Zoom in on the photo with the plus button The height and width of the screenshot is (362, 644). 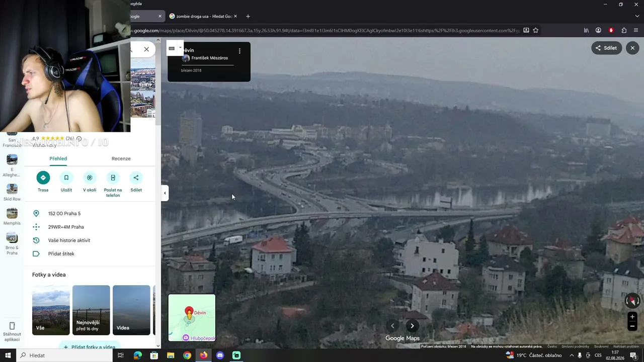pyautogui.click(x=632, y=317)
